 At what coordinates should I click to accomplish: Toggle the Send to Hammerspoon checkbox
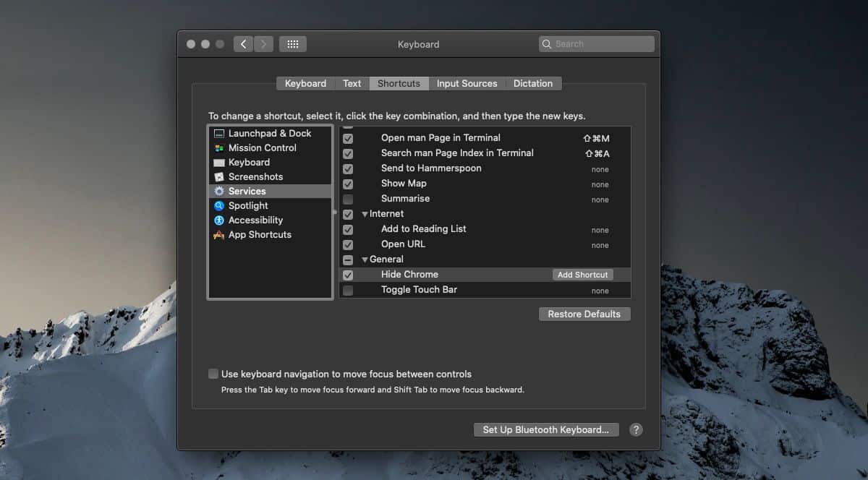coord(348,168)
